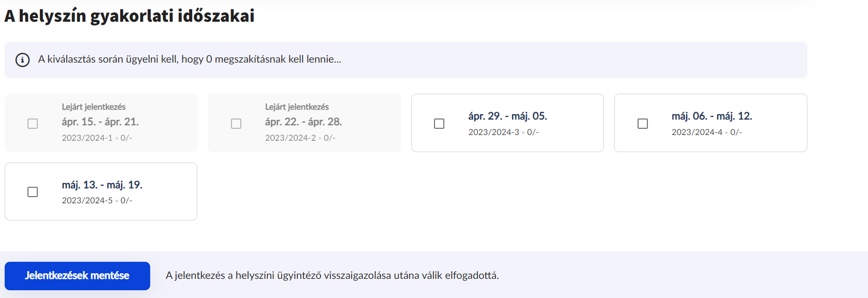The image size is (868, 298).
Task: Click the ápr. 22. - ápr. 28. date label
Action: tap(303, 122)
